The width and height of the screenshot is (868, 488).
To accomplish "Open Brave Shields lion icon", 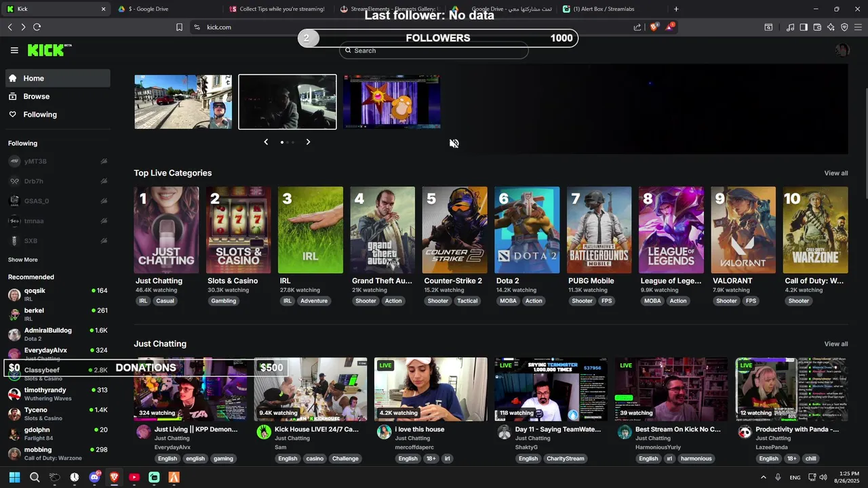I will click(x=654, y=27).
